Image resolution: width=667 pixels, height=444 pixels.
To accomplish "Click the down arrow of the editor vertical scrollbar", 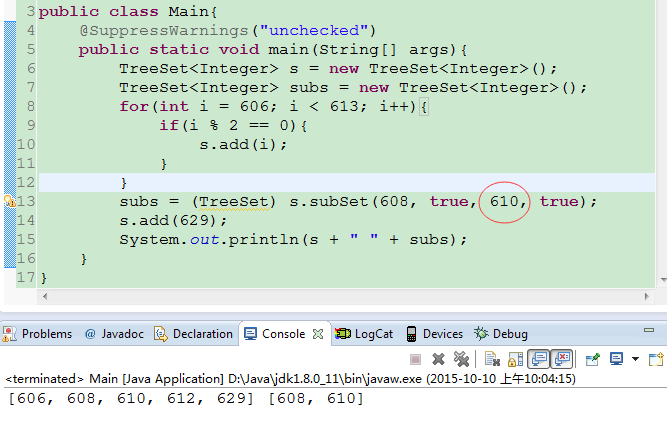I will 664,279.
